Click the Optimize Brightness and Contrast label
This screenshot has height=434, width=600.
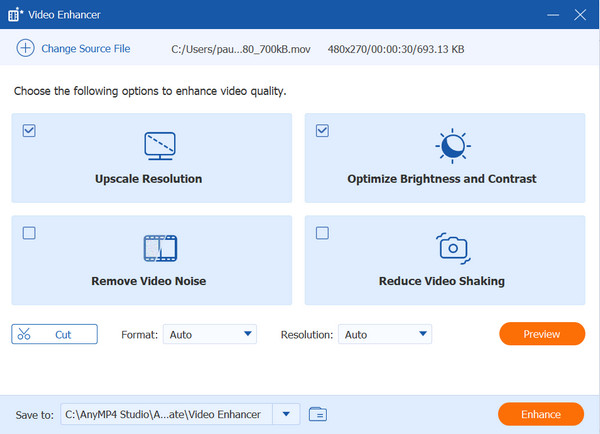[x=442, y=179]
